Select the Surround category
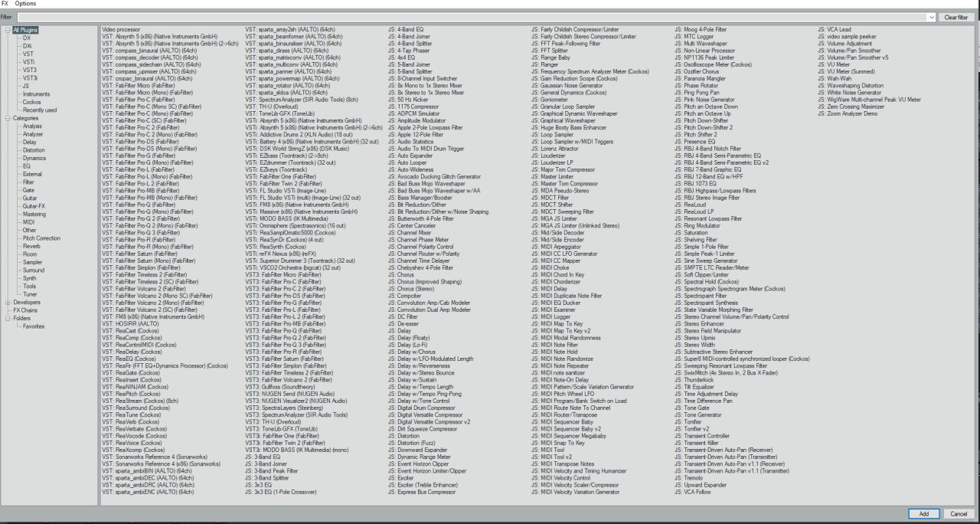The width and height of the screenshot is (980, 524). [x=34, y=270]
